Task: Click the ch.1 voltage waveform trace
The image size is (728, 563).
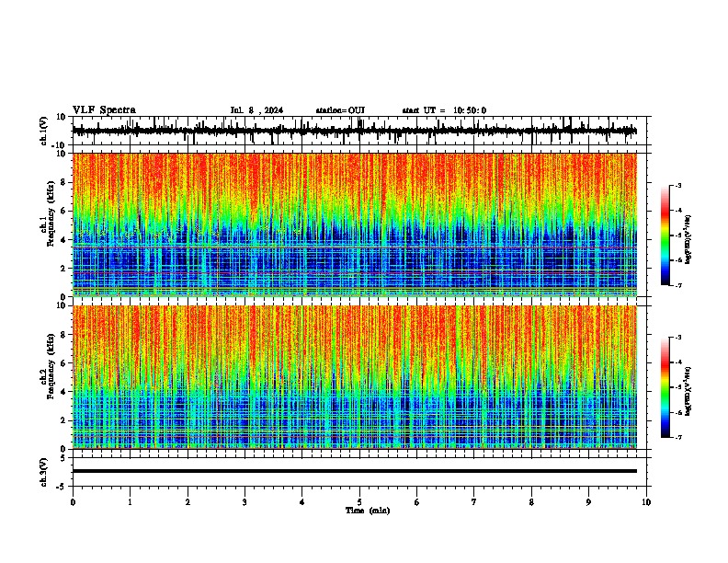Action: [x=355, y=131]
